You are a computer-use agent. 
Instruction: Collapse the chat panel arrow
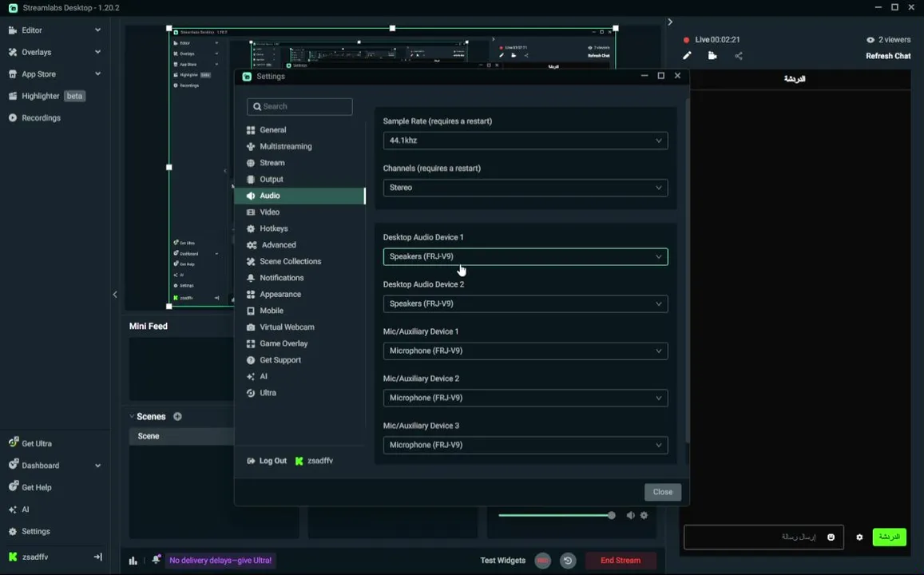click(670, 22)
